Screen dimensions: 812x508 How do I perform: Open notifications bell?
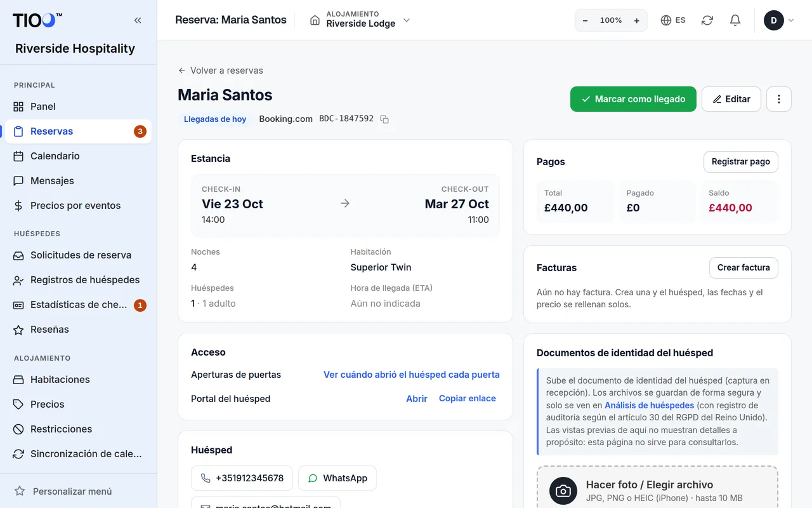pyautogui.click(x=735, y=20)
